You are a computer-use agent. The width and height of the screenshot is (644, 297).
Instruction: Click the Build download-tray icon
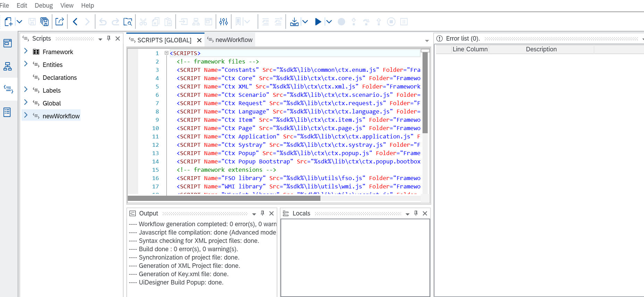click(x=294, y=22)
